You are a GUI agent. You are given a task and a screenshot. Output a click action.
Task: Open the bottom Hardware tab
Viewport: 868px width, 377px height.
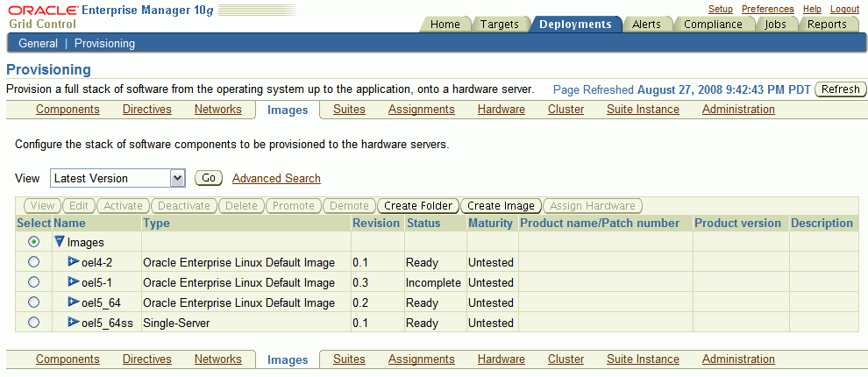coord(501,359)
